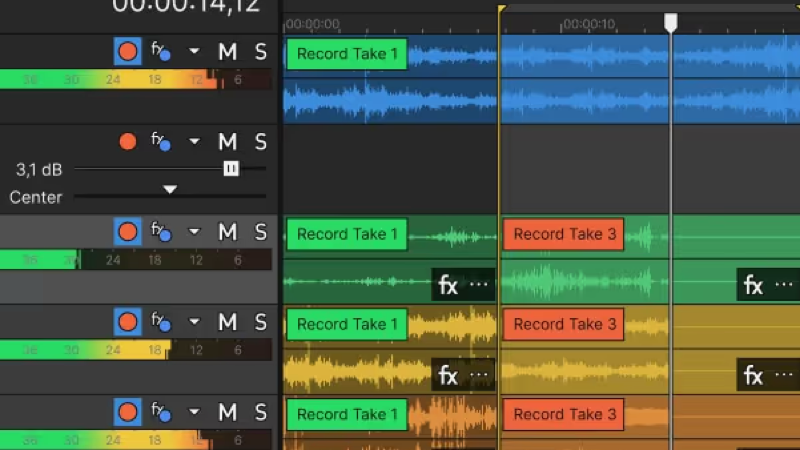
Task: Click the playhead marker on the ruler
Action: point(670,22)
